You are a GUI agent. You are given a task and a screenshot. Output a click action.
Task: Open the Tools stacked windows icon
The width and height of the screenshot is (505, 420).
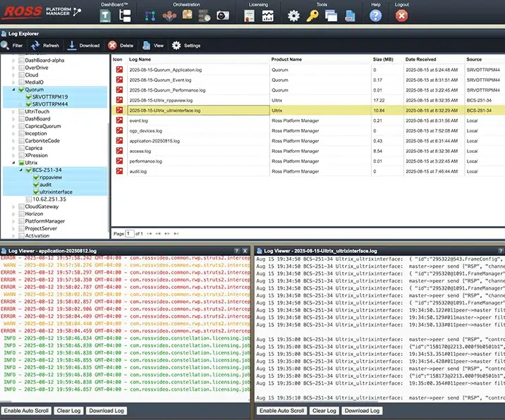[331, 16]
